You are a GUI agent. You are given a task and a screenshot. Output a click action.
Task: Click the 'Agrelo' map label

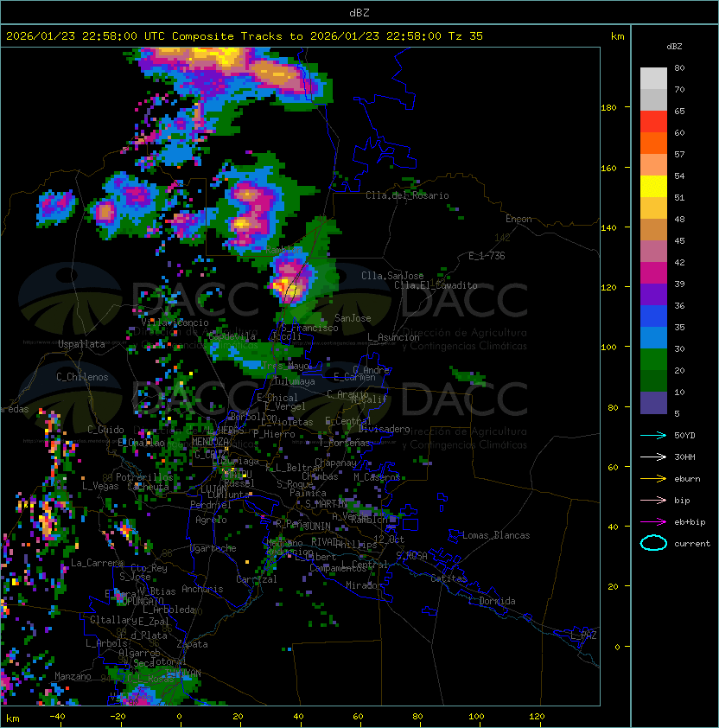pyautogui.click(x=211, y=520)
